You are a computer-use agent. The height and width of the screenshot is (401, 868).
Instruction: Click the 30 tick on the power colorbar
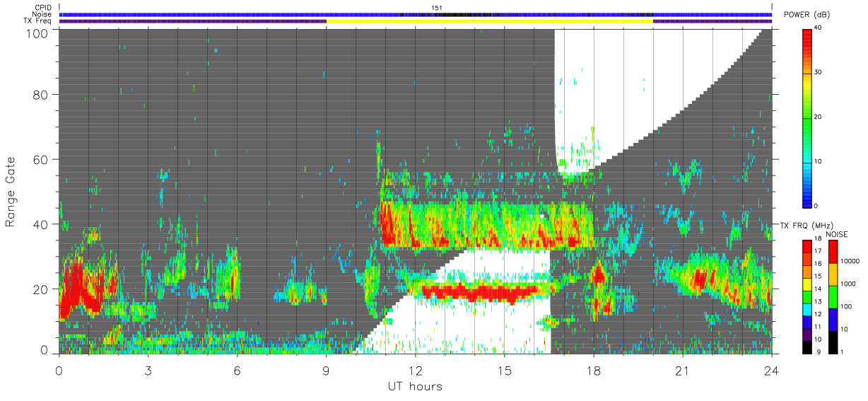pos(819,72)
